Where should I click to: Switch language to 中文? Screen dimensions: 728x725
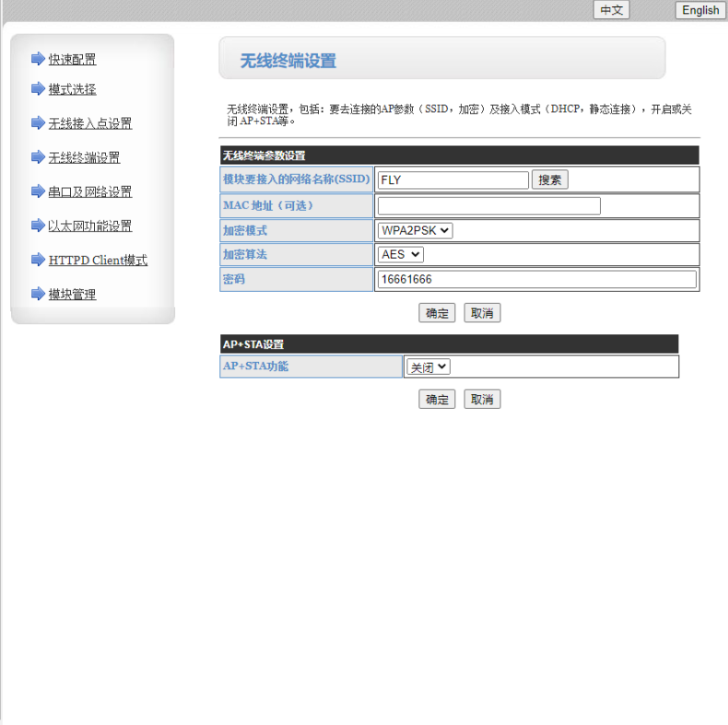tap(611, 10)
